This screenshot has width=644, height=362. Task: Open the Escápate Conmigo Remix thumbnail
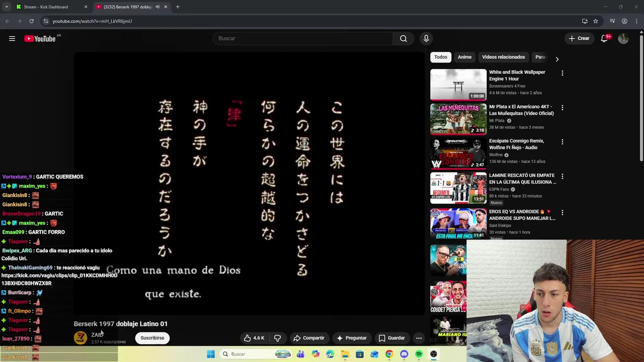(x=458, y=153)
